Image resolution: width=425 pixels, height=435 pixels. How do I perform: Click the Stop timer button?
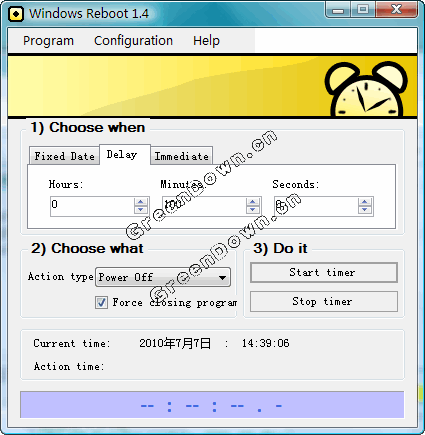(x=324, y=301)
